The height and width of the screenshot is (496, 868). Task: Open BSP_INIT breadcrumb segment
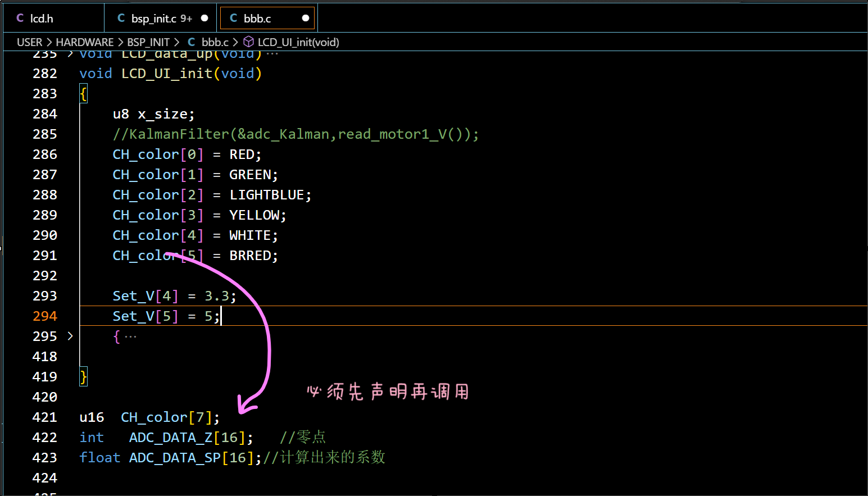[x=148, y=42]
